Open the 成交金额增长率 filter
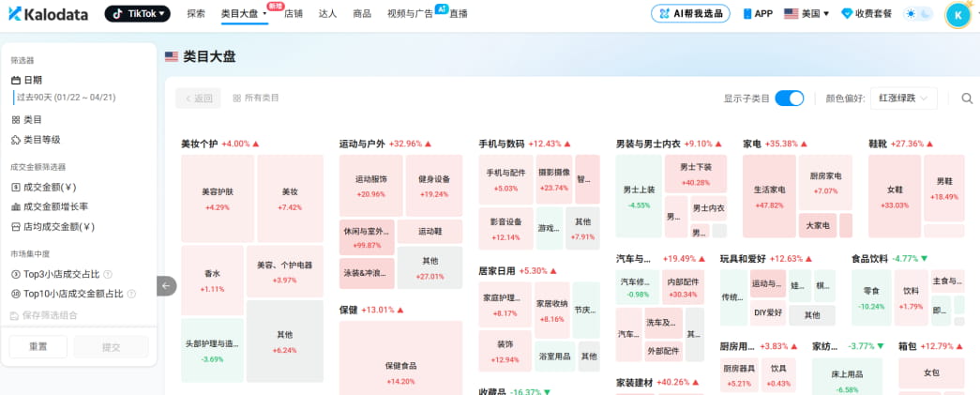Image resolution: width=980 pixels, height=395 pixels. [x=50, y=206]
